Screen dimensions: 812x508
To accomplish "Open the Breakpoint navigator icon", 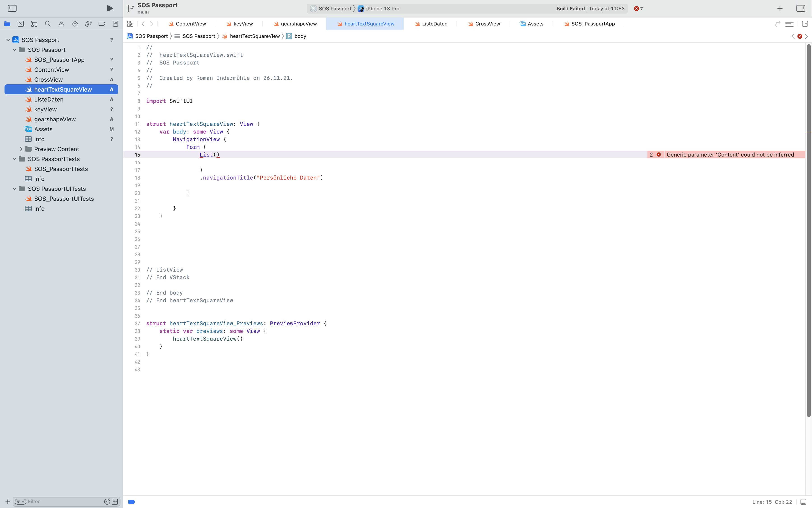I will point(102,23).
